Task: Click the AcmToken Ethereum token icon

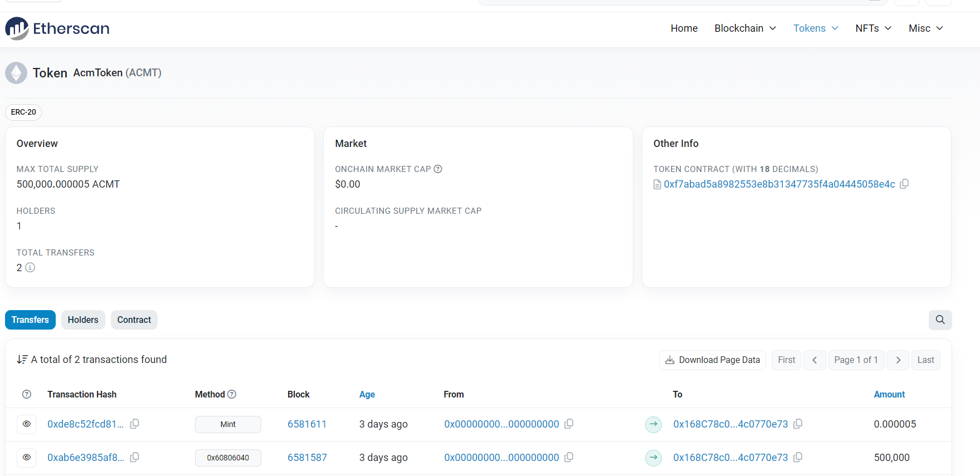Action: [x=16, y=73]
